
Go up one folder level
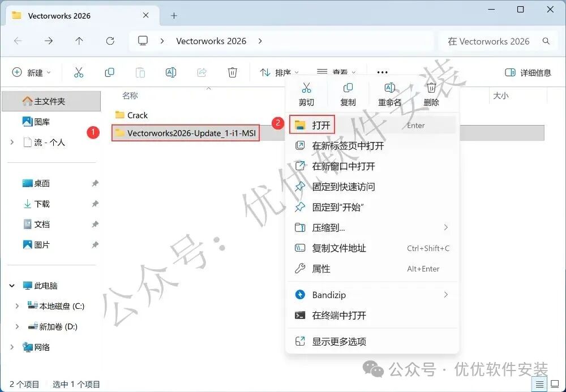click(79, 41)
